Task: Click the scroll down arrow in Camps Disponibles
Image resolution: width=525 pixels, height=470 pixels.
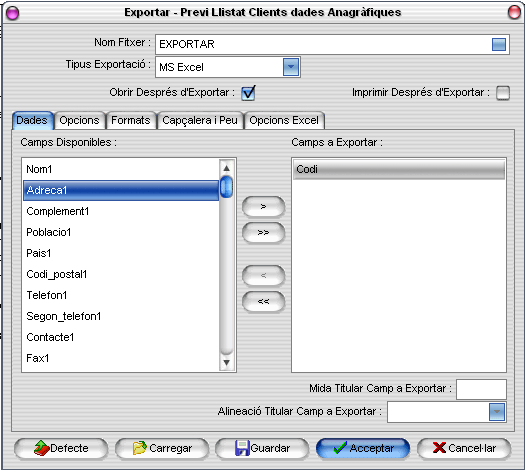Action: click(x=226, y=363)
